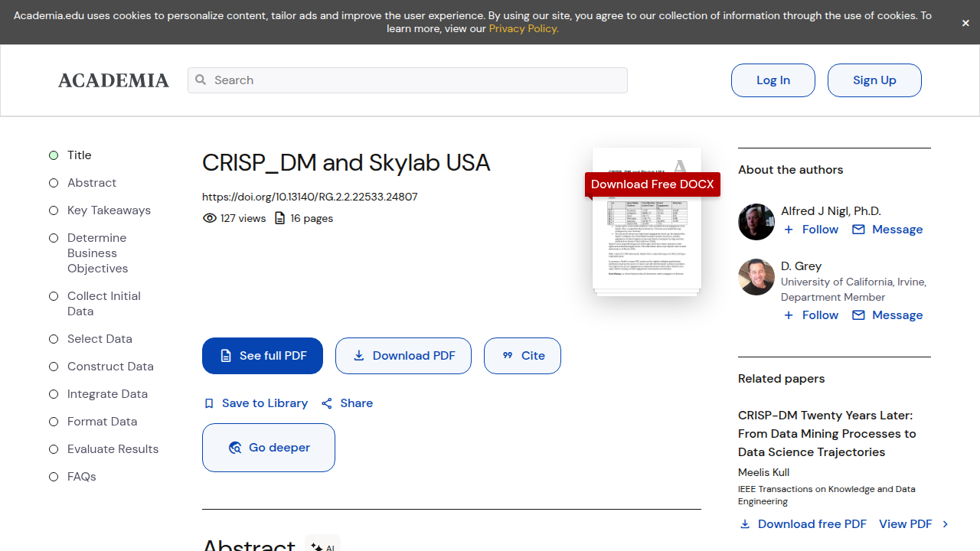Focus the Search input field
Screen dimensions: 980x551
[x=407, y=80]
